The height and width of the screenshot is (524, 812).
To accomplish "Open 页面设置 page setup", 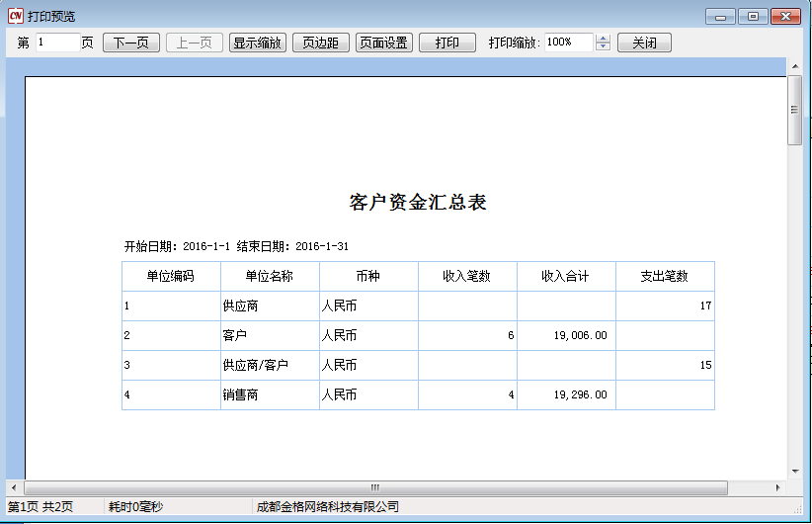I will tap(384, 44).
